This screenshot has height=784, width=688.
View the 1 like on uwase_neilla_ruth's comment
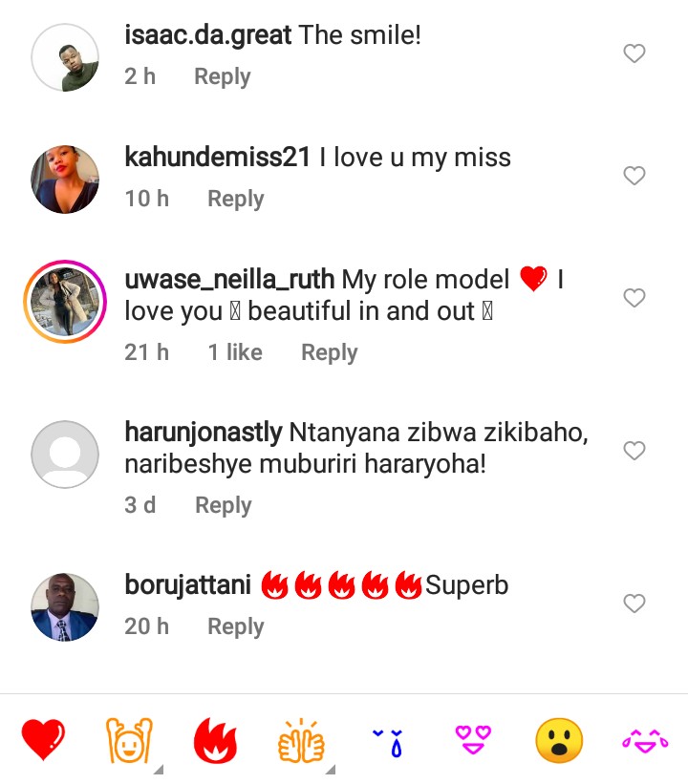pyautogui.click(x=235, y=352)
